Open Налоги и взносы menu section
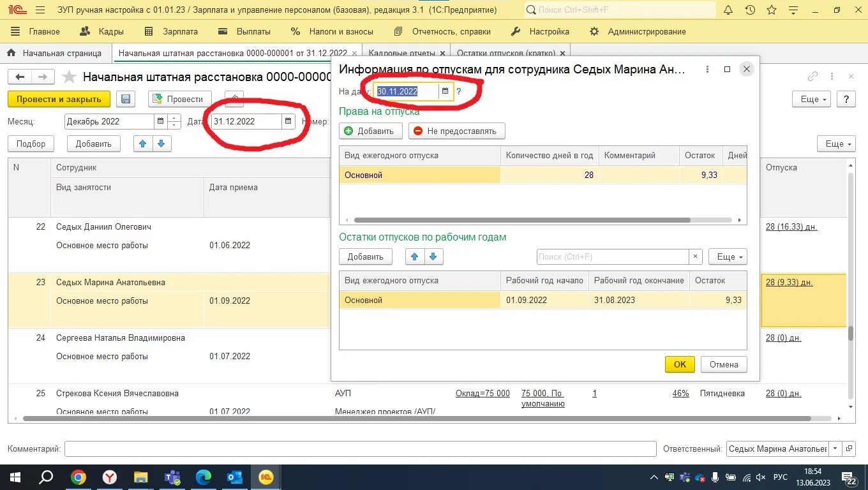This screenshot has width=868, height=490. 332,31
